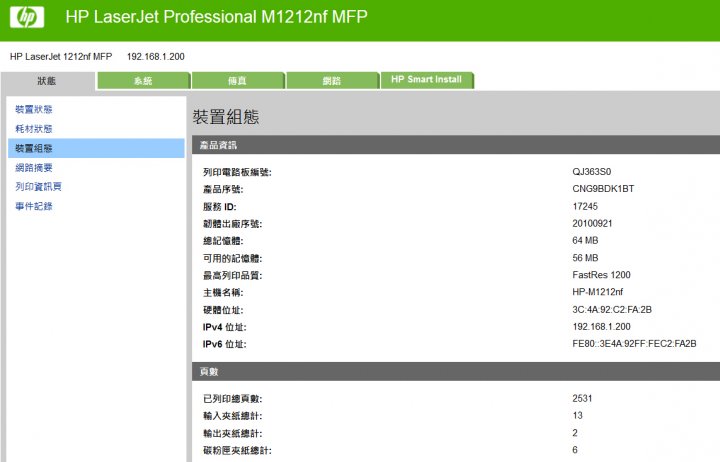The width and height of the screenshot is (720, 462).
Task: Click the IPv6 位址 label
Action: coord(225,344)
